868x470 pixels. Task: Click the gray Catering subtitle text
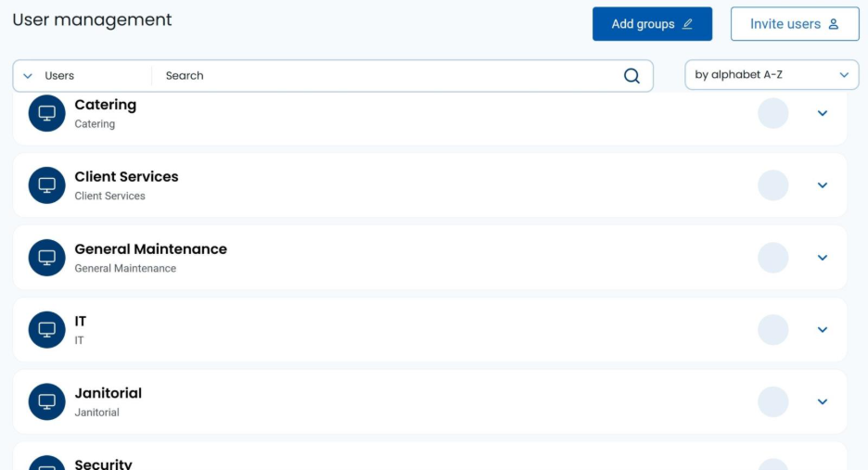tap(95, 124)
